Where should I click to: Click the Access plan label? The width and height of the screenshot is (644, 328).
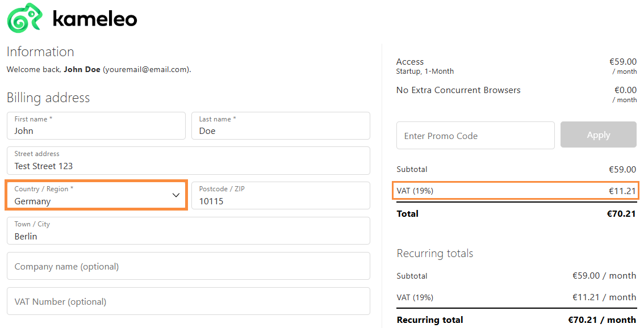[409, 62]
